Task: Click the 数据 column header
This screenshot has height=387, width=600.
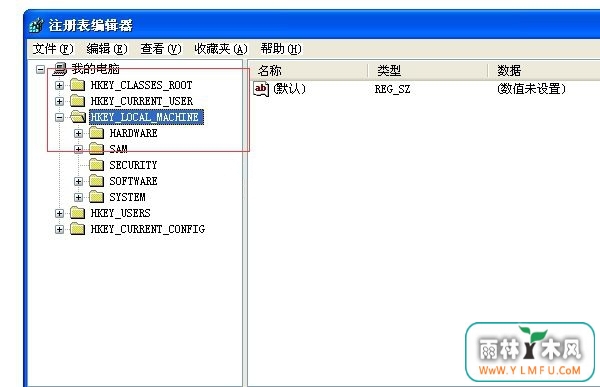Action: (x=544, y=70)
